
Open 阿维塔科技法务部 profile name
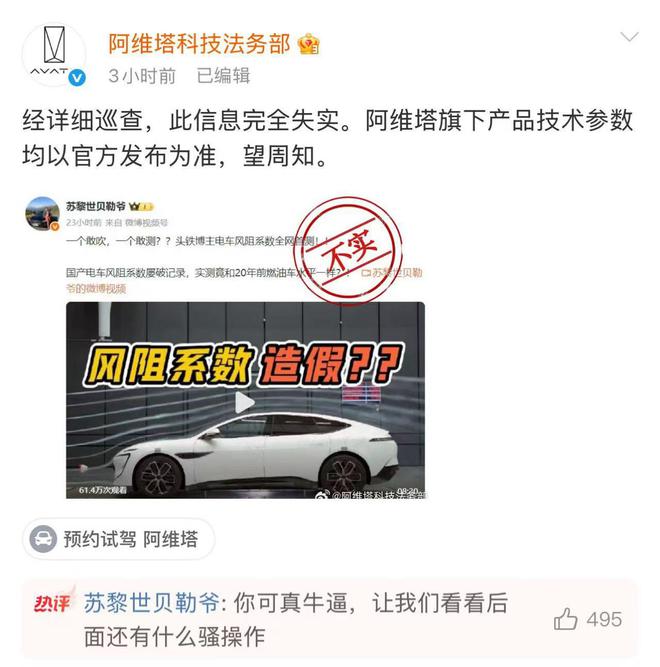tap(199, 44)
